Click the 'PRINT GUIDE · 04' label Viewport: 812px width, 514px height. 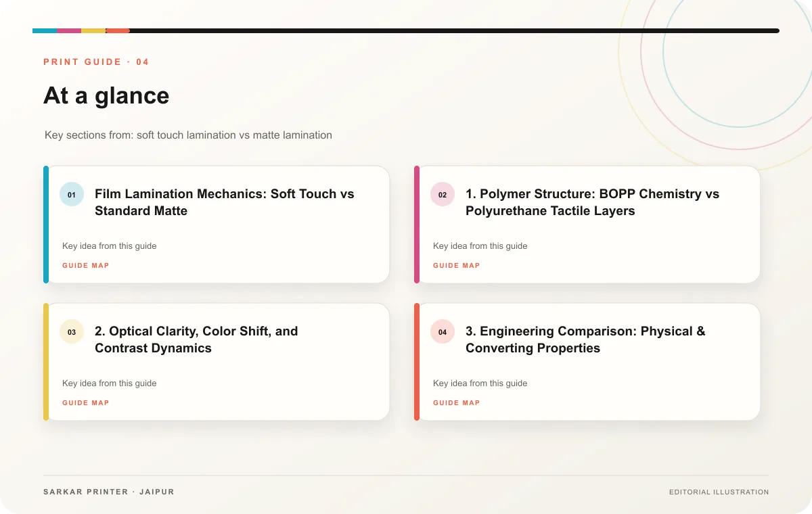[96, 62]
